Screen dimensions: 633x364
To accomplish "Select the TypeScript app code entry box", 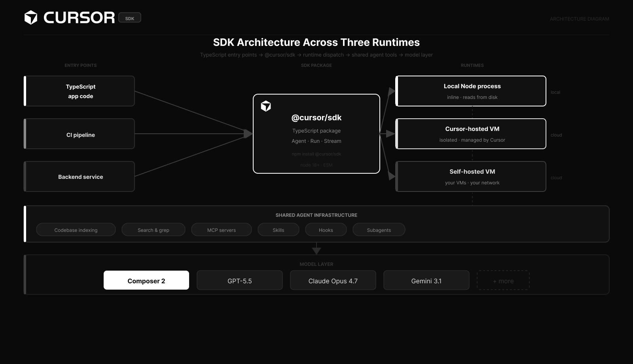I will pyautogui.click(x=79, y=91).
